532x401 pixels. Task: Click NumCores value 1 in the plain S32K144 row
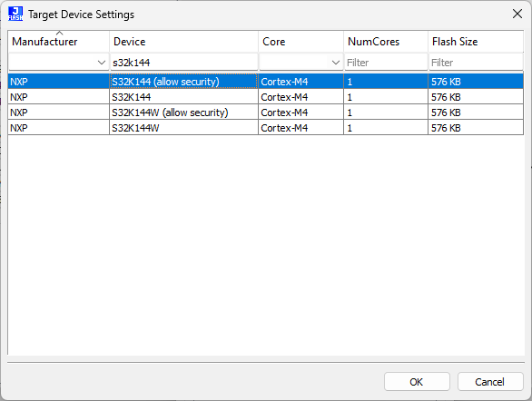click(350, 97)
